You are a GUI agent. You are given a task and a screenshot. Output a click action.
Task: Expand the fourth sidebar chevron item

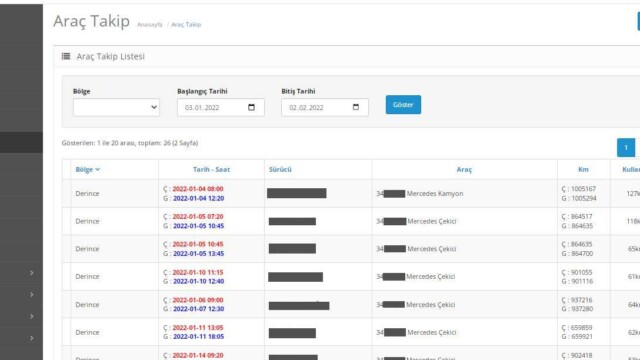(x=31, y=338)
